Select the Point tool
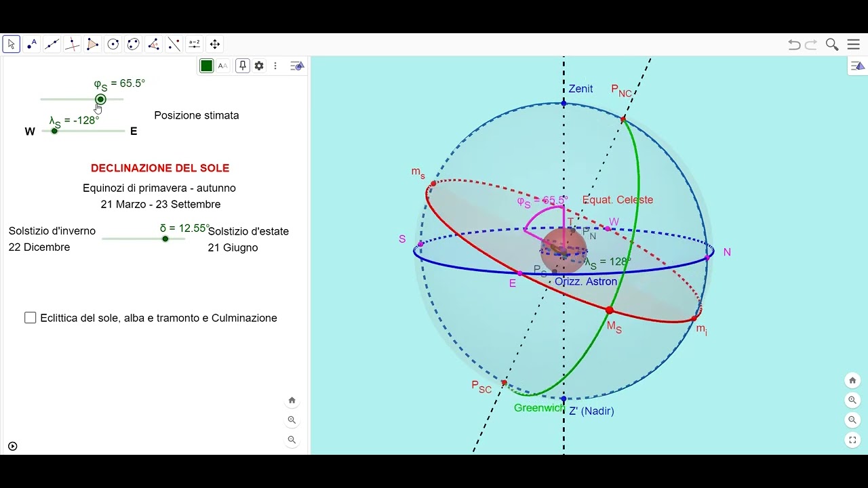The width and height of the screenshot is (868, 488). pos(32,44)
